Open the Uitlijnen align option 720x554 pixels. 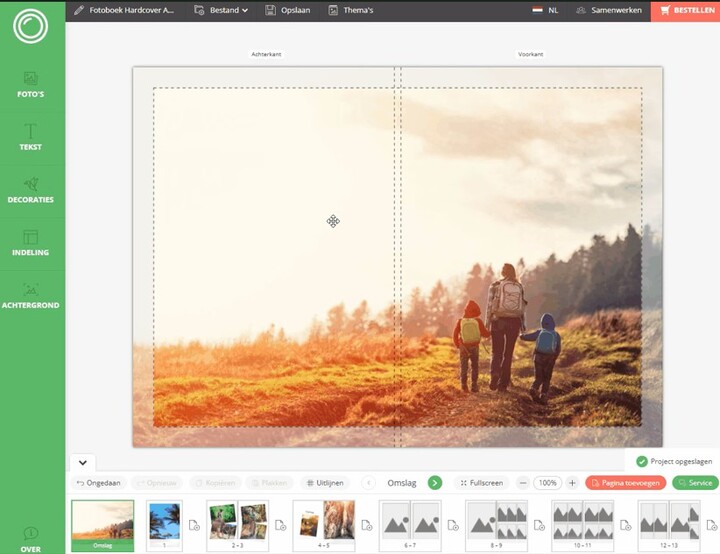[x=325, y=483]
